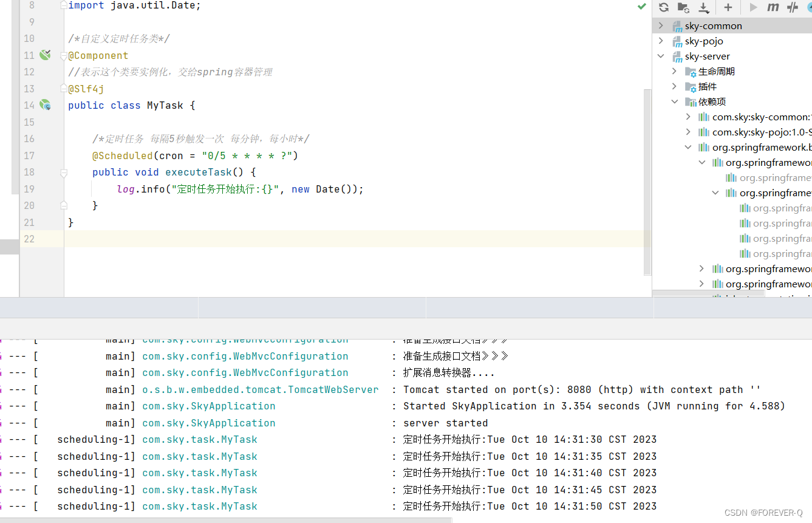
Task: Click the 'server started' log message
Action: pos(445,423)
